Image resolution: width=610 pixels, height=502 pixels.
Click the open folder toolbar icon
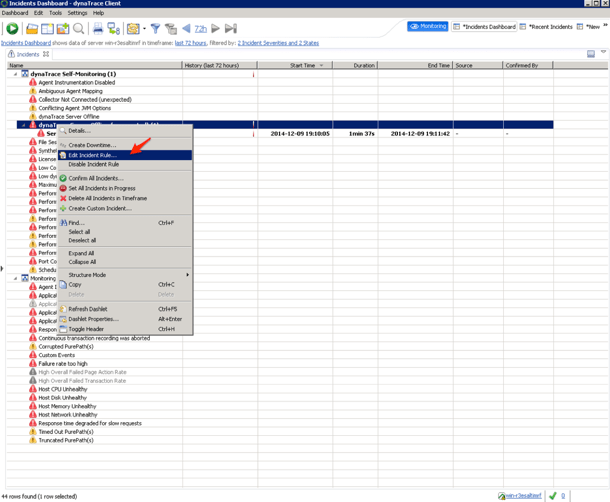pos(32,29)
